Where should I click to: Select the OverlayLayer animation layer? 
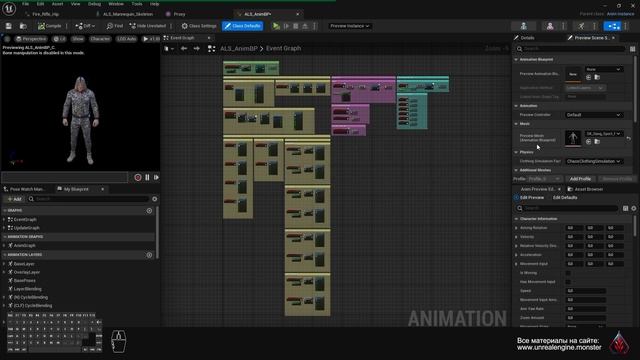click(26, 272)
